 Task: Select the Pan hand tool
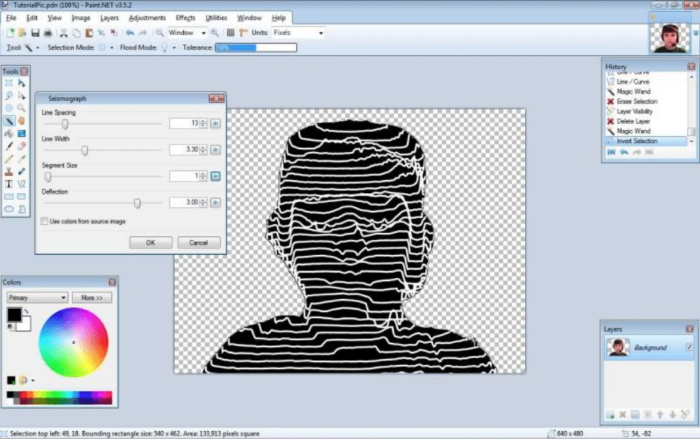click(x=21, y=121)
